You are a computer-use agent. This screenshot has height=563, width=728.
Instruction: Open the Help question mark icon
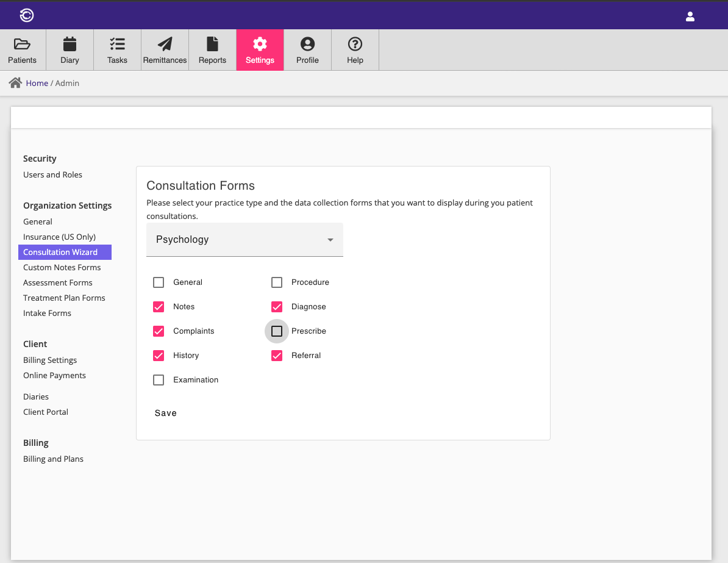[x=355, y=44]
